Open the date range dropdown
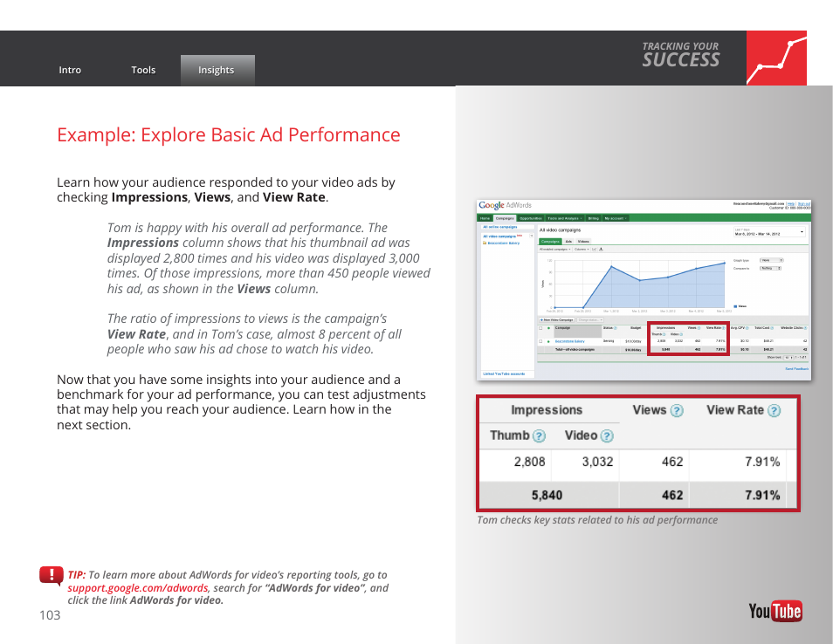 pos(769,233)
